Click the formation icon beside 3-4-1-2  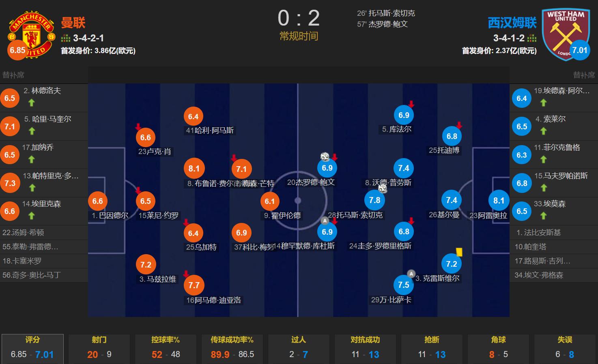532,39
